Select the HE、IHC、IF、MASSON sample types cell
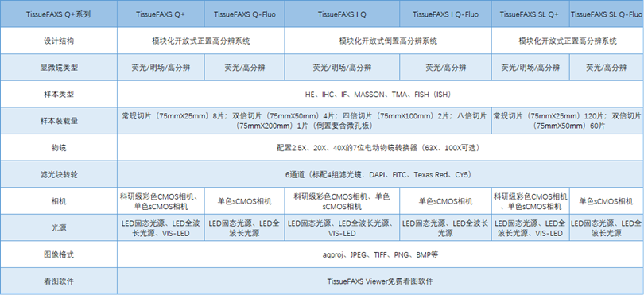 coord(380,94)
